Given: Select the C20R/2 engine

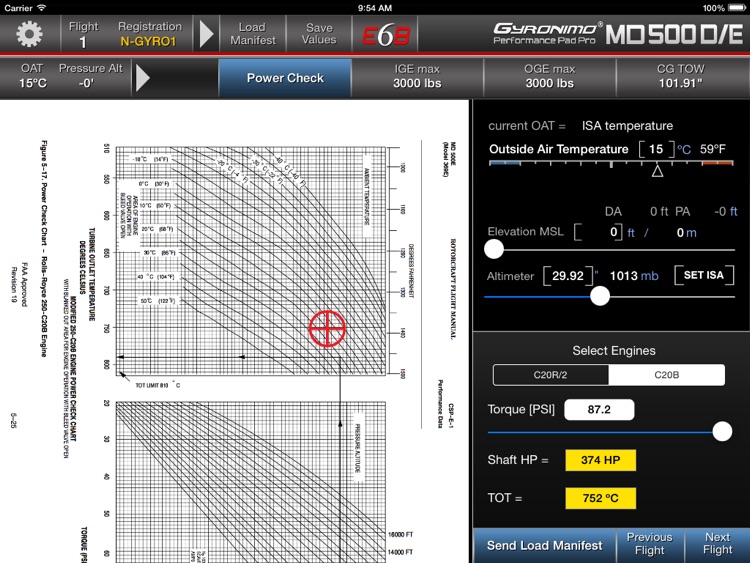Looking at the screenshot, I should 551,375.
